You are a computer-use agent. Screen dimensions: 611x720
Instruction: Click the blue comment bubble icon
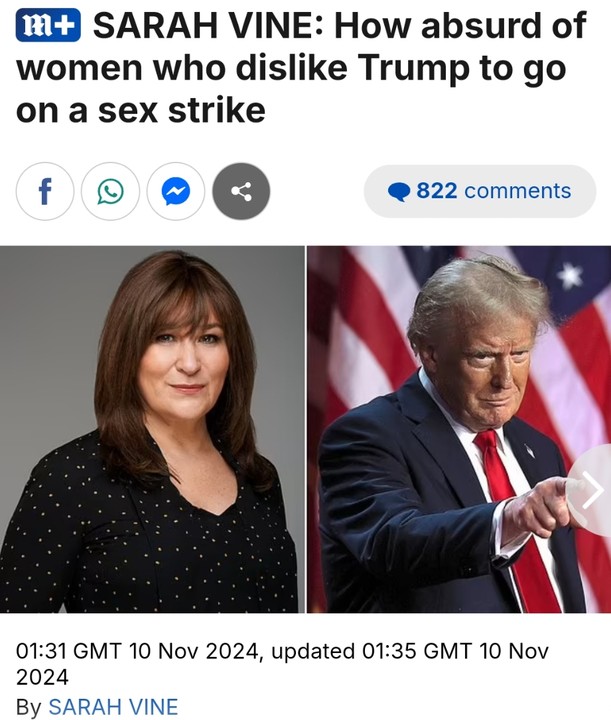(398, 192)
